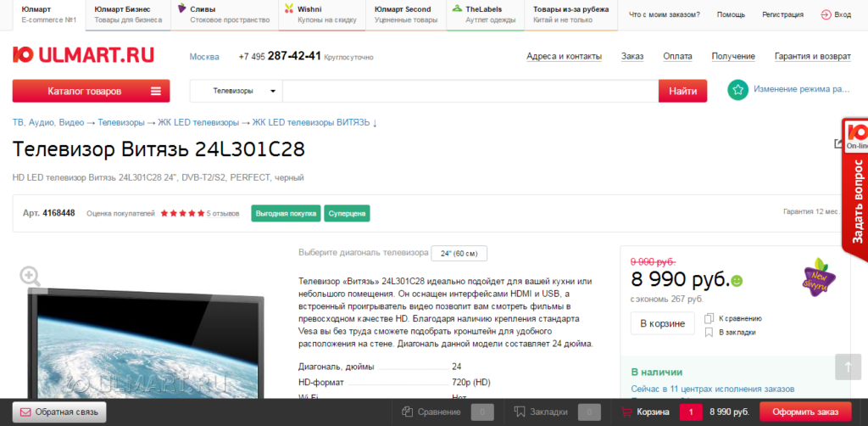Open the Товары из-за рубежа tab
This screenshot has width=868, height=426.
570,15
